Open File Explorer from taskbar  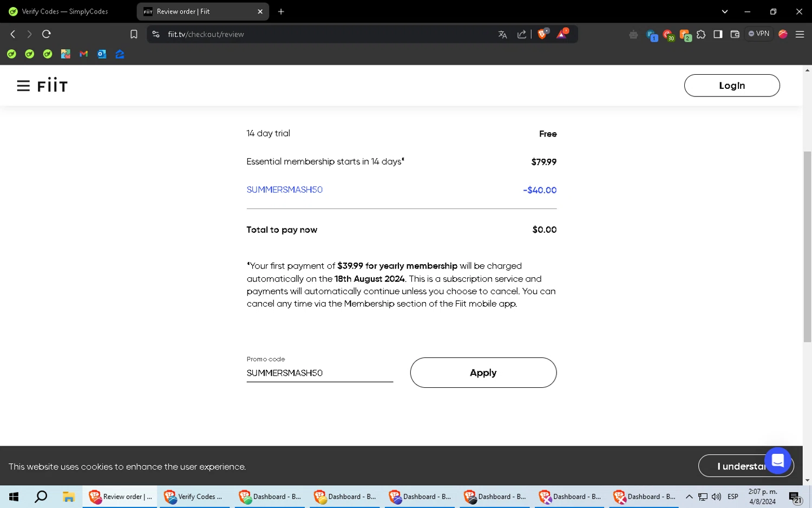coord(68,497)
